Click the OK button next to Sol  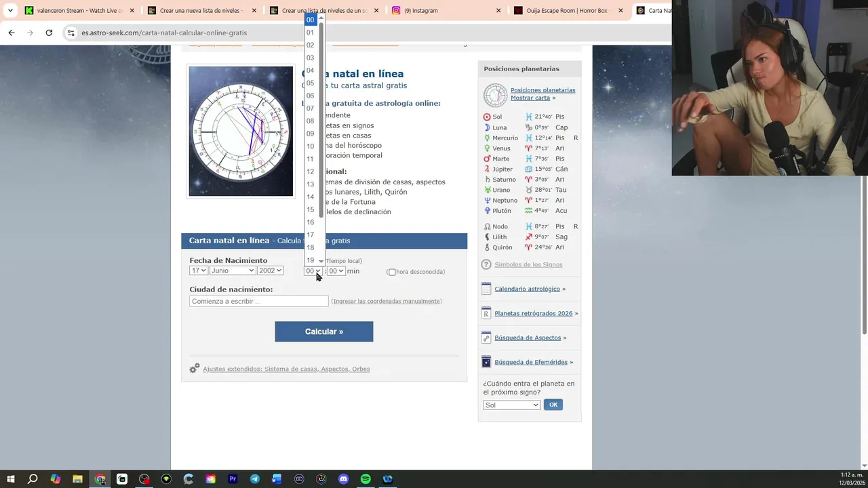(553, 405)
